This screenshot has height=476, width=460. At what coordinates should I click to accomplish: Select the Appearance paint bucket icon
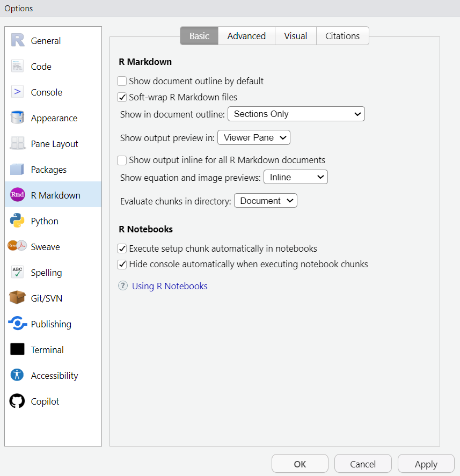tap(18, 118)
